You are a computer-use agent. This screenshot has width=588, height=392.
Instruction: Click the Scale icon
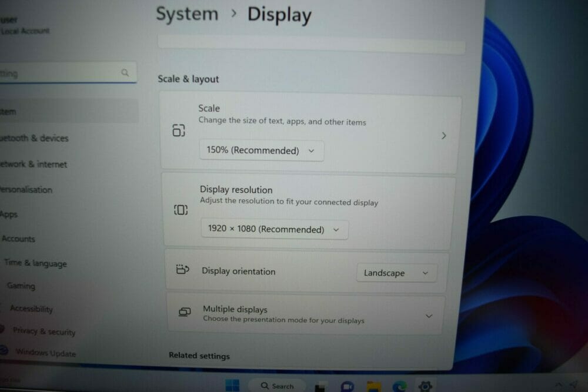pyautogui.click(x=179, y=130)
